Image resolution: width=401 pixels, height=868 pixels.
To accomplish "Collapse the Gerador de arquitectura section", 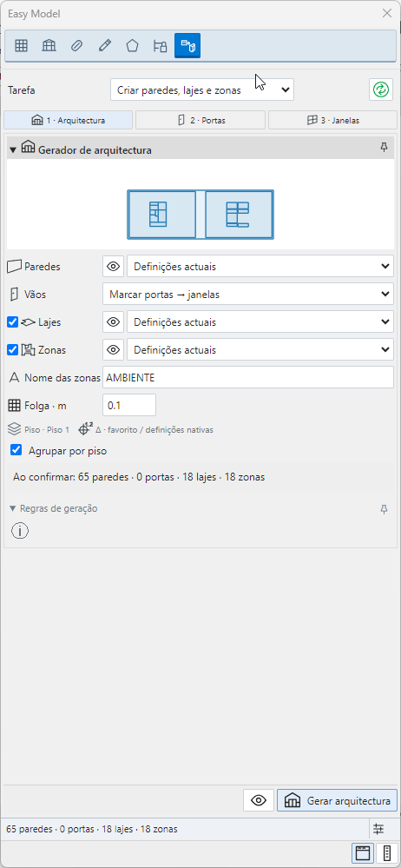I will (x=13, y=150).
